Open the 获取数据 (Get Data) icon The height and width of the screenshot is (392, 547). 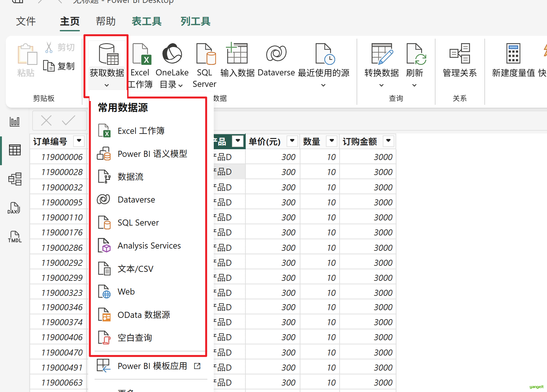pos(107,54)
